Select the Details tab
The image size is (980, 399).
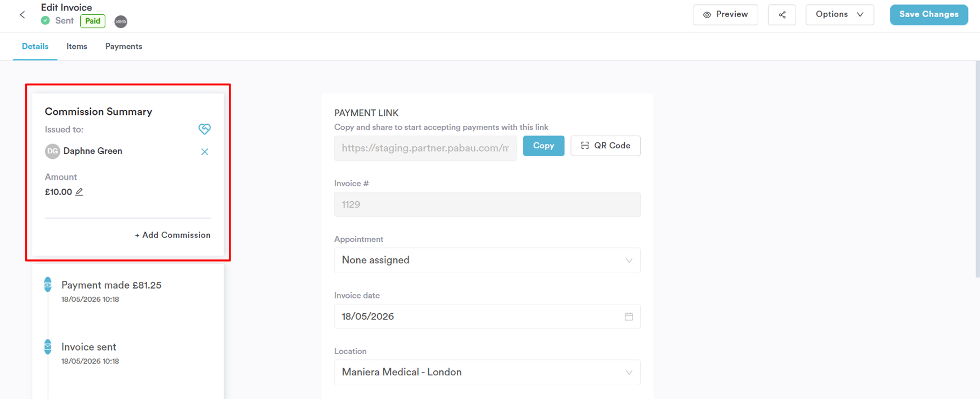pos(35,47)
